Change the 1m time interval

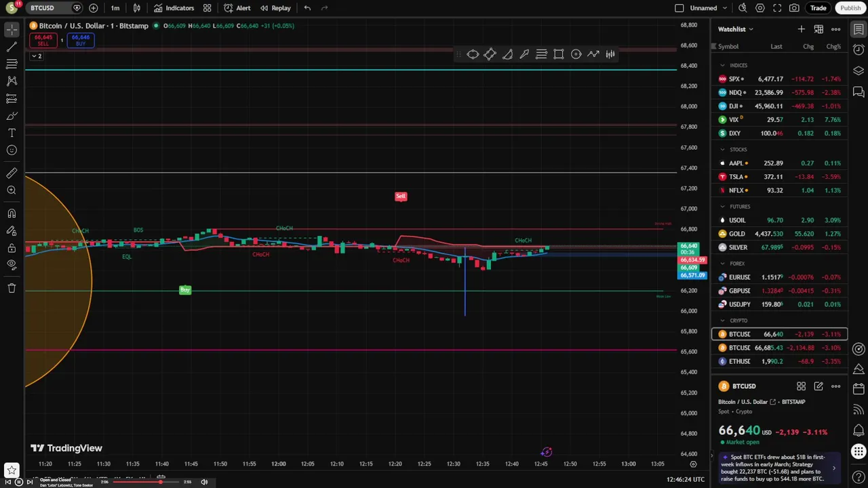click(115, 8)
